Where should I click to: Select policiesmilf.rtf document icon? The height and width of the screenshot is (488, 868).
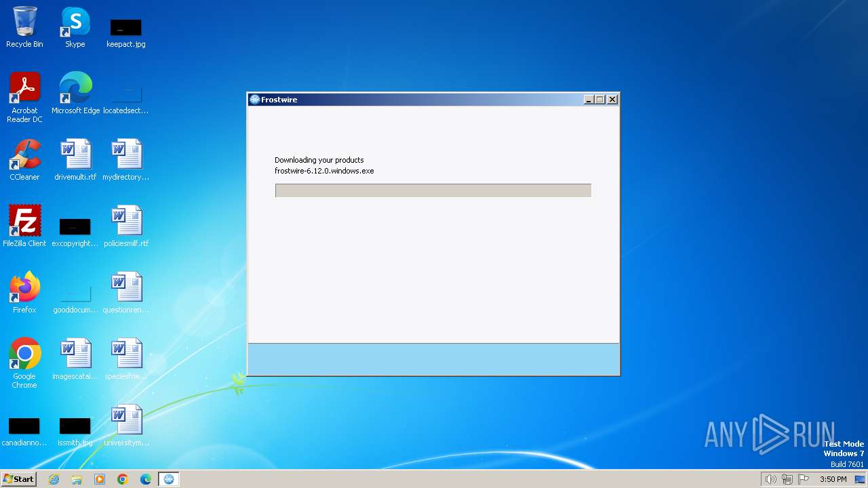[125, 226]
